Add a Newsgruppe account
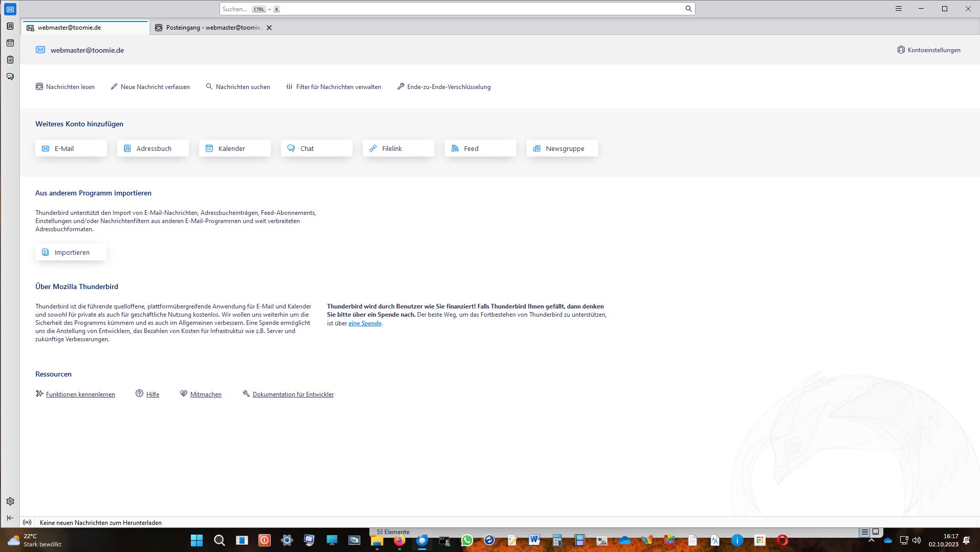 (x=562, y=148)
